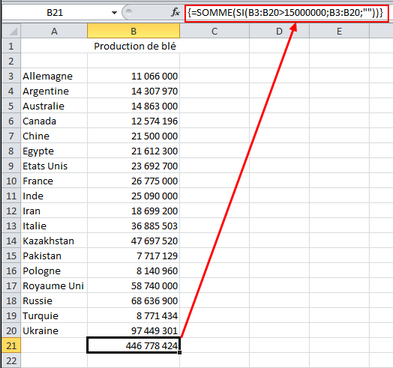393x368 pixels.
Task: Select the Royaume Uni cell
Action: pyautogui.click(x=54, y=286)
